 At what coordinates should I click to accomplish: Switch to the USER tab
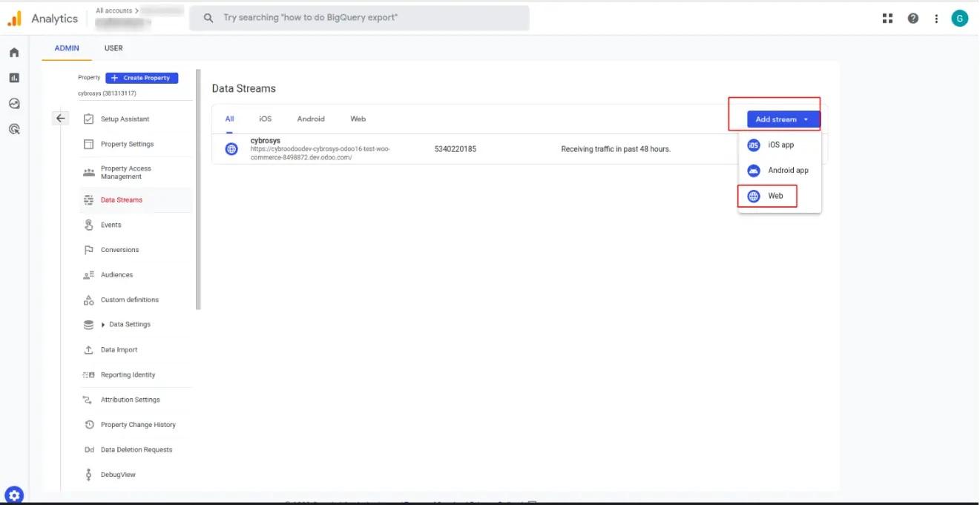click(114, 47)
